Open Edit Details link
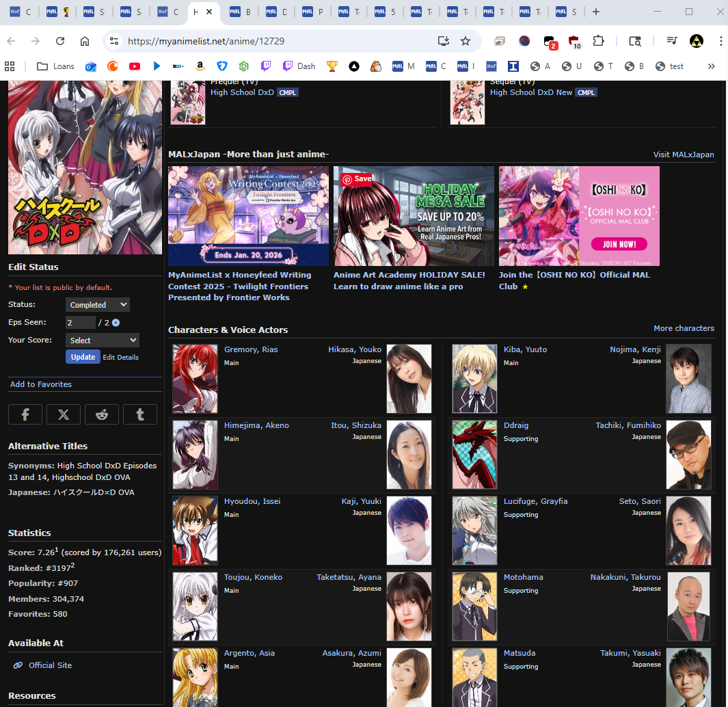 tap(121, 357)
